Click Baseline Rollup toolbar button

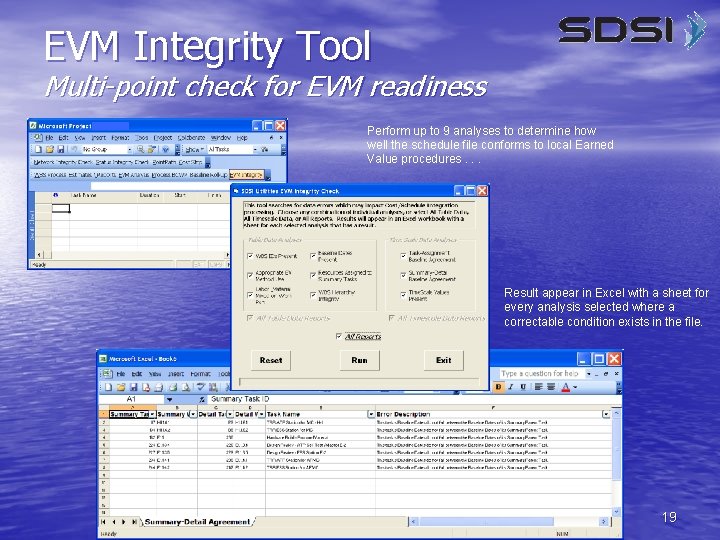tap(208, 175)
